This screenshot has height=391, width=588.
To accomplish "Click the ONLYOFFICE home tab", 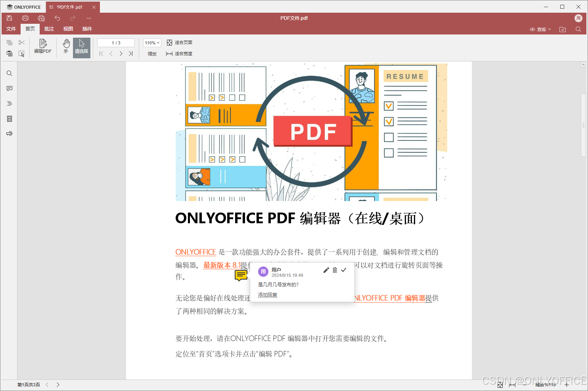I will pos(24,7).
